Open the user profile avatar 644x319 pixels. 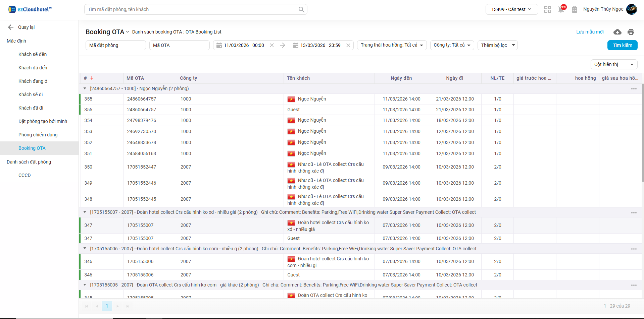pos(631,9)
